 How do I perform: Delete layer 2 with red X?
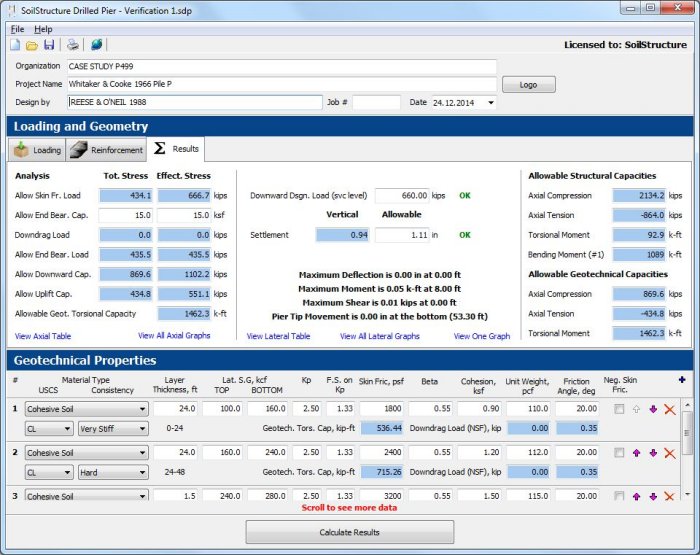670,453
